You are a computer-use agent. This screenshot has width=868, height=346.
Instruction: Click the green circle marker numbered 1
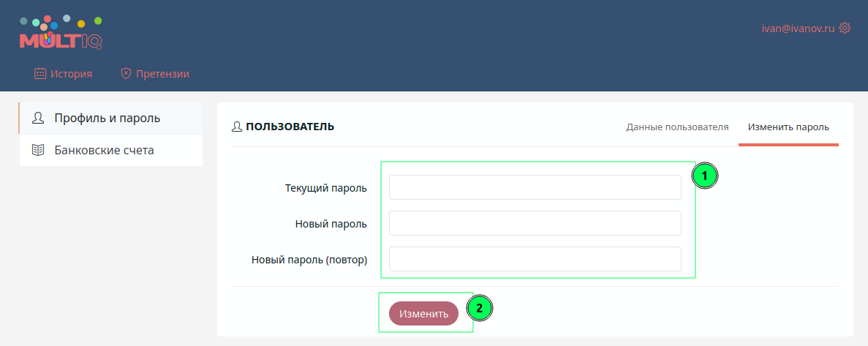(x=704, y=176)
